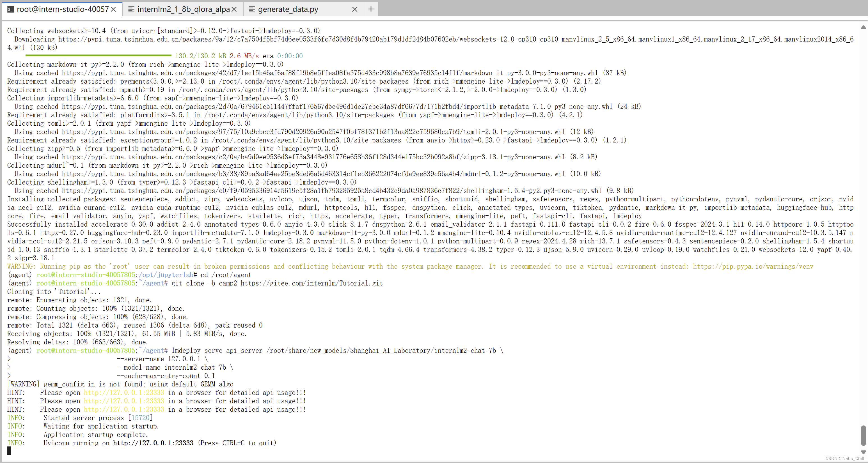The width and height of the screenshot is (868, 463).
Task: Click file icon on internlm2_1_8b_qlora_alpa tab
Action: pos(131,10)
